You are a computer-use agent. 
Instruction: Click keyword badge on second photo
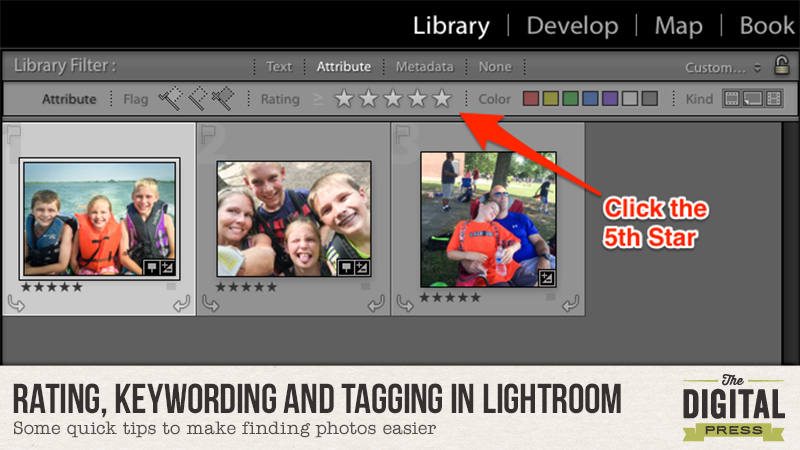(346, 267)
